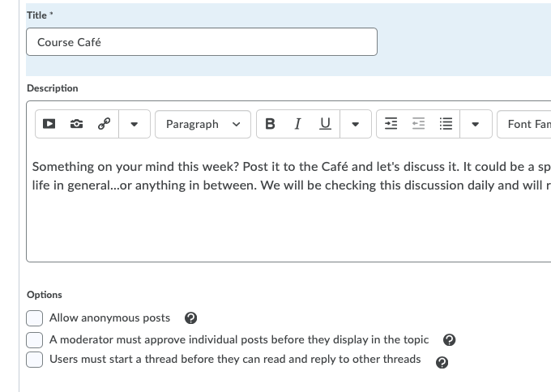
Task: Enable Allow anonymous posts checkbox
Action: pos(35,318)
